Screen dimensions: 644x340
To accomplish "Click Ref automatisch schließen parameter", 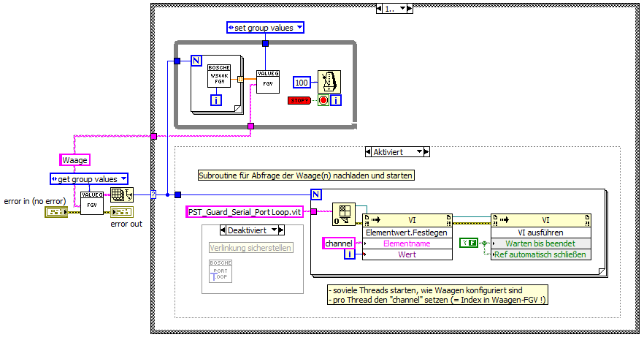I will (540, 254).
